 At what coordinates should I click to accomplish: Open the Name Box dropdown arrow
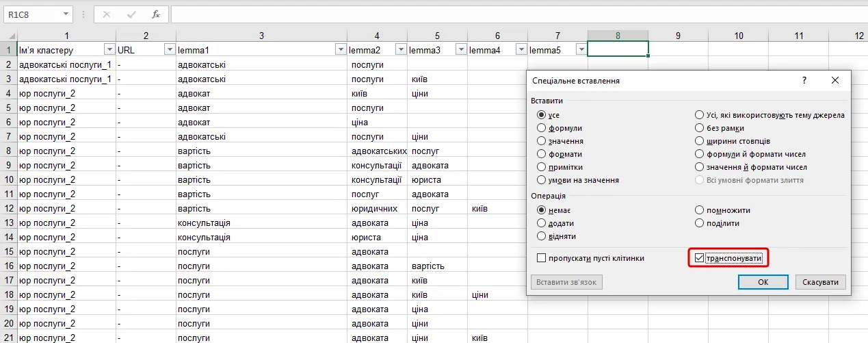click(x=66, y=14)
